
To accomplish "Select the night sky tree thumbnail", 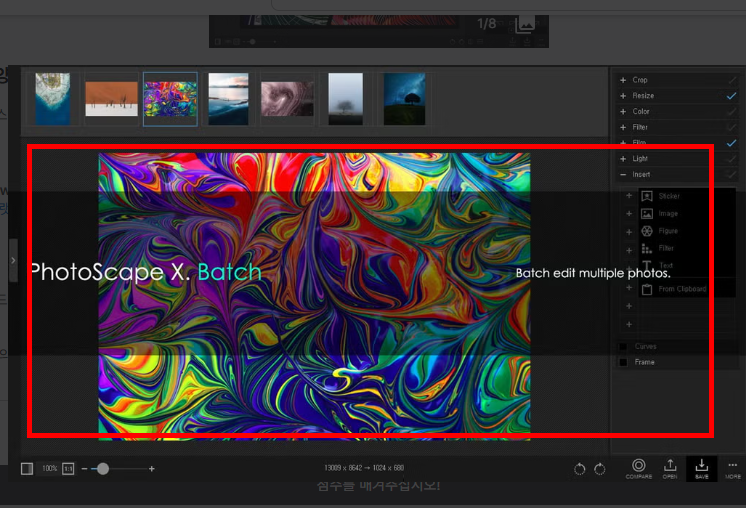I will click(404, 99).
